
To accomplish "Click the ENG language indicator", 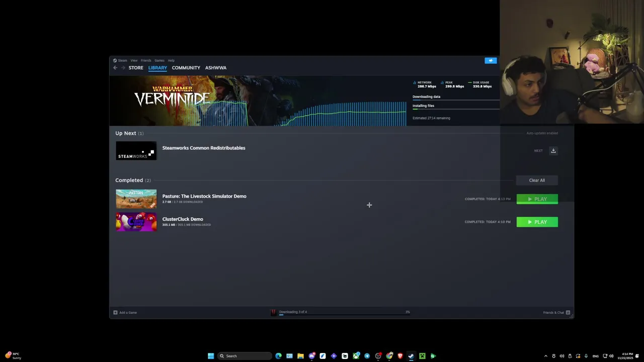I will (x=596, y=356).
